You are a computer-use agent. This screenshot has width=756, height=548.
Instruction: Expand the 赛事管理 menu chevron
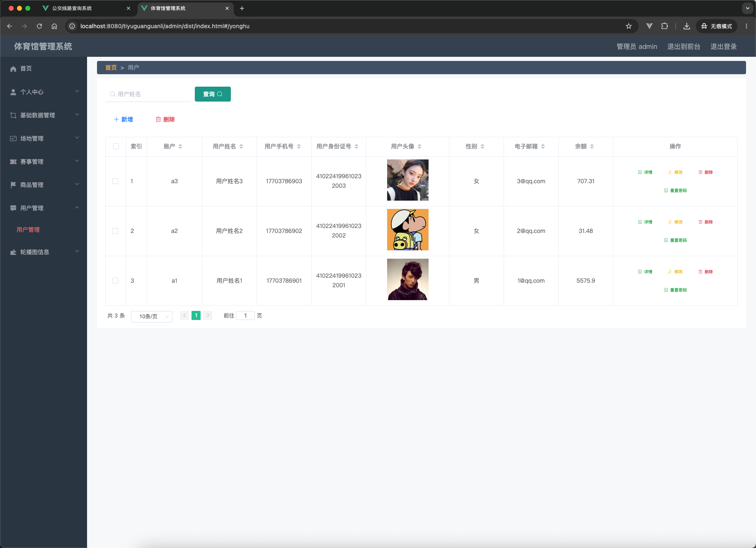77,161
